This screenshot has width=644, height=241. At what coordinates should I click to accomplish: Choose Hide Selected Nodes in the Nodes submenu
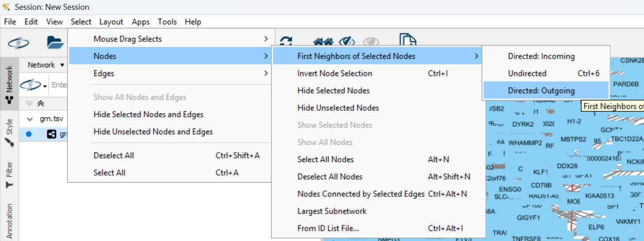tap(378, 90)
